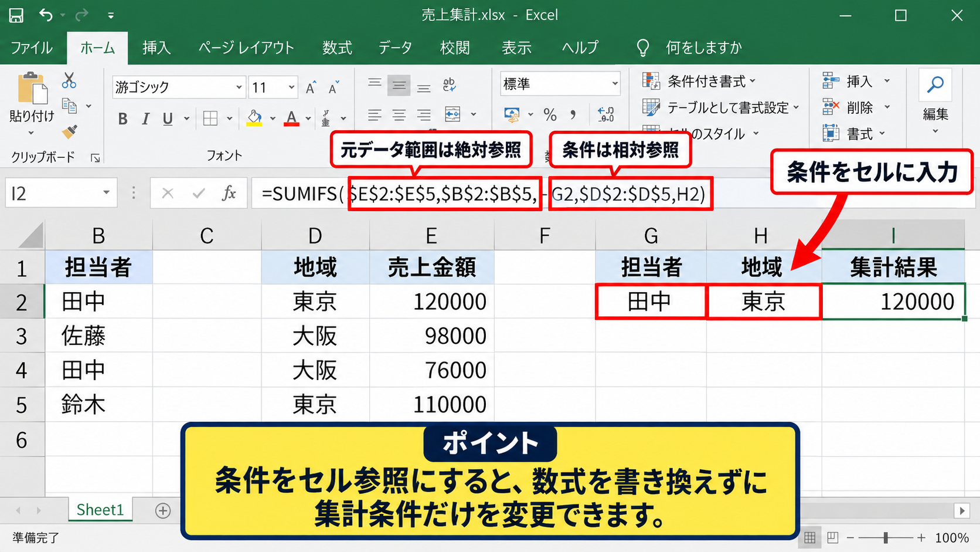This screenshot has width=980, height=552.
Task: Align cell text right
Action: click(x=424, y=115)
